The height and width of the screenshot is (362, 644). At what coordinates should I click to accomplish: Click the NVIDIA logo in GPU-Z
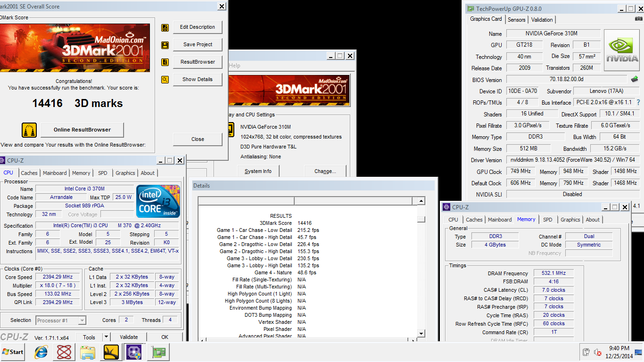tap(622, 51)
